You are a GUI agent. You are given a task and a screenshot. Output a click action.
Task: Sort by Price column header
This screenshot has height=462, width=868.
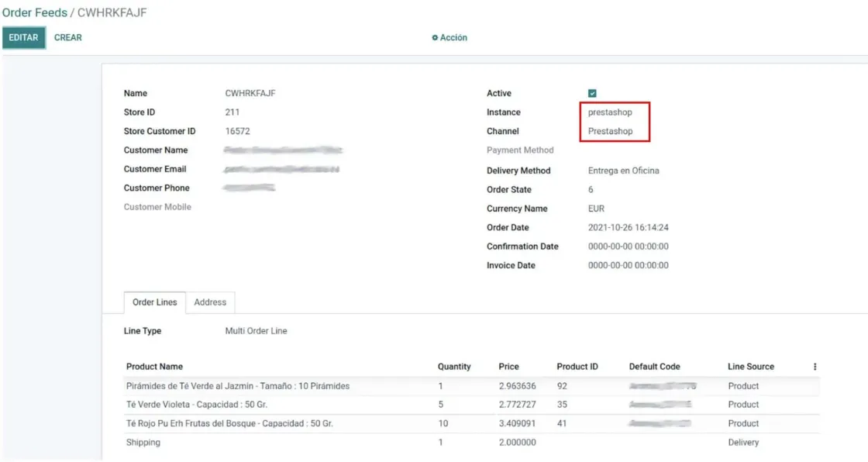click(508, 367)
